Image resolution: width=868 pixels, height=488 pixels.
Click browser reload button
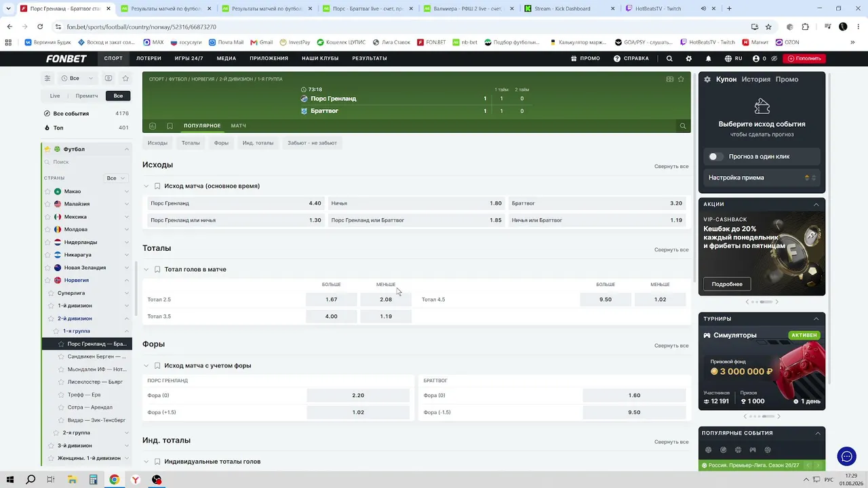tap(40, 26)
